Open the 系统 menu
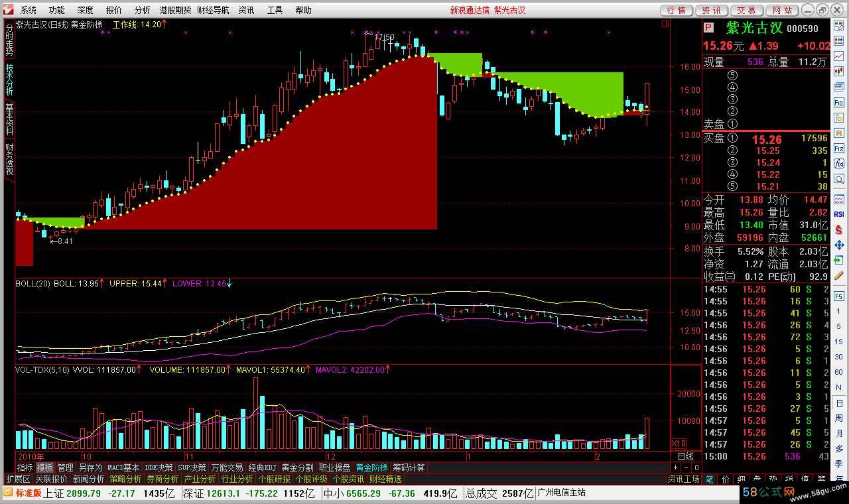This screenshot has height=504, width=849. [29, 10]
